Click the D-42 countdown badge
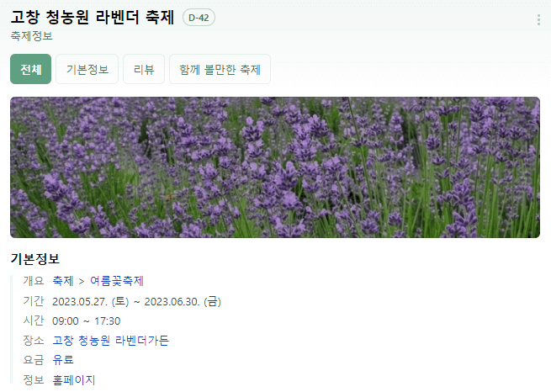Image resolution: width=551 pixels, height=392 pixels. (199, 18)
